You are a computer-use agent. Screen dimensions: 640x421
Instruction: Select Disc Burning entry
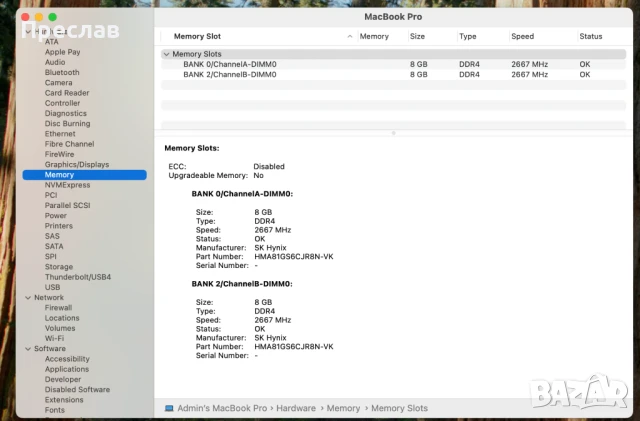click(67, 123)
